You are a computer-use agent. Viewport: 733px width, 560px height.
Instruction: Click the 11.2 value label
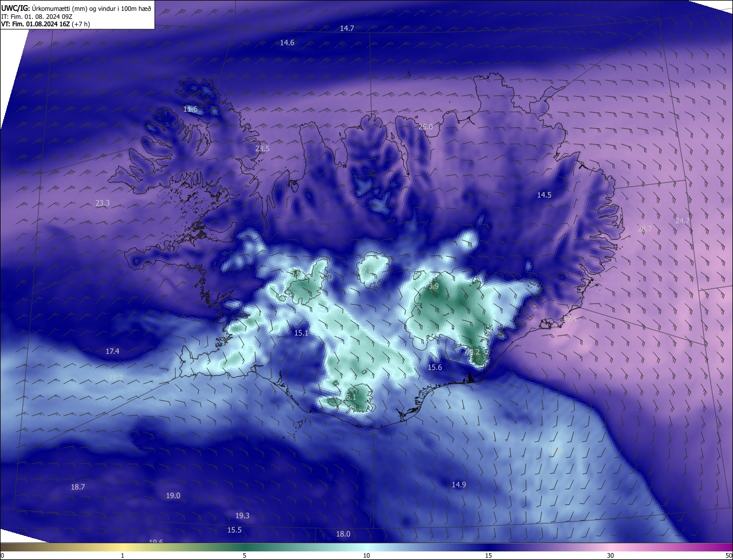116,377
